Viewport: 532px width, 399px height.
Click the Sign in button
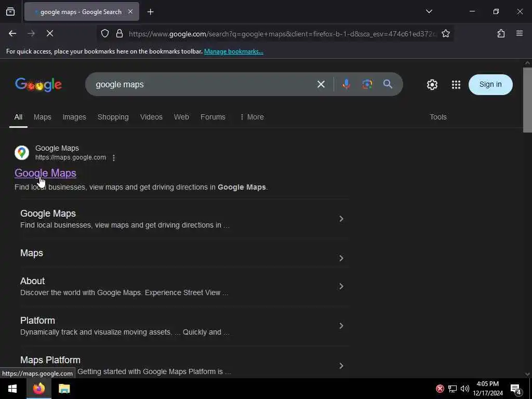(x=490, y=85)
